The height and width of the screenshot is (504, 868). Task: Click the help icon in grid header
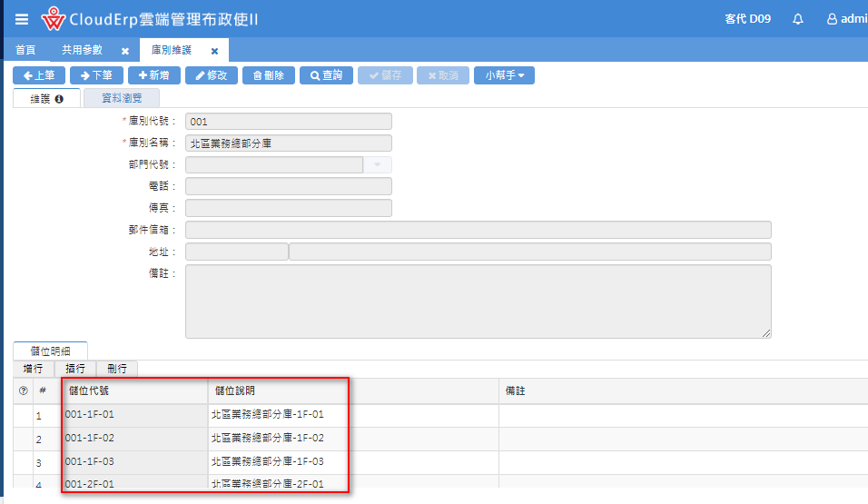coord(24,390)
